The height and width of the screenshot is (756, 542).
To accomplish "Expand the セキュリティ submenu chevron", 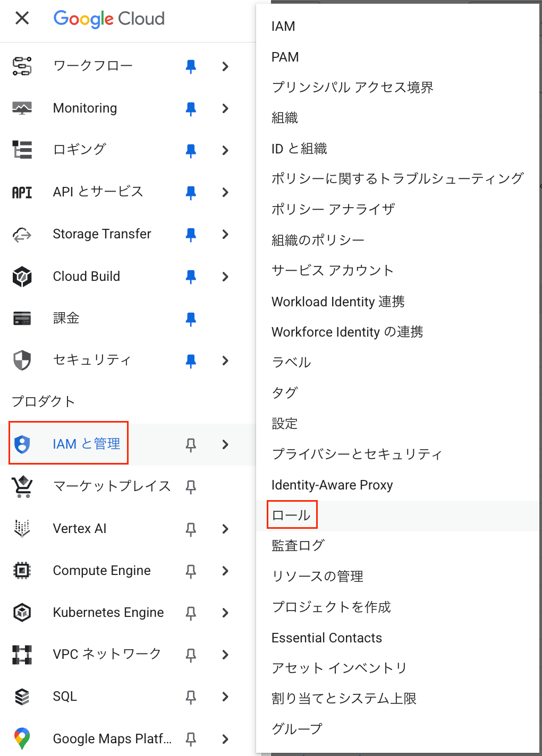I will click(225, 360).
